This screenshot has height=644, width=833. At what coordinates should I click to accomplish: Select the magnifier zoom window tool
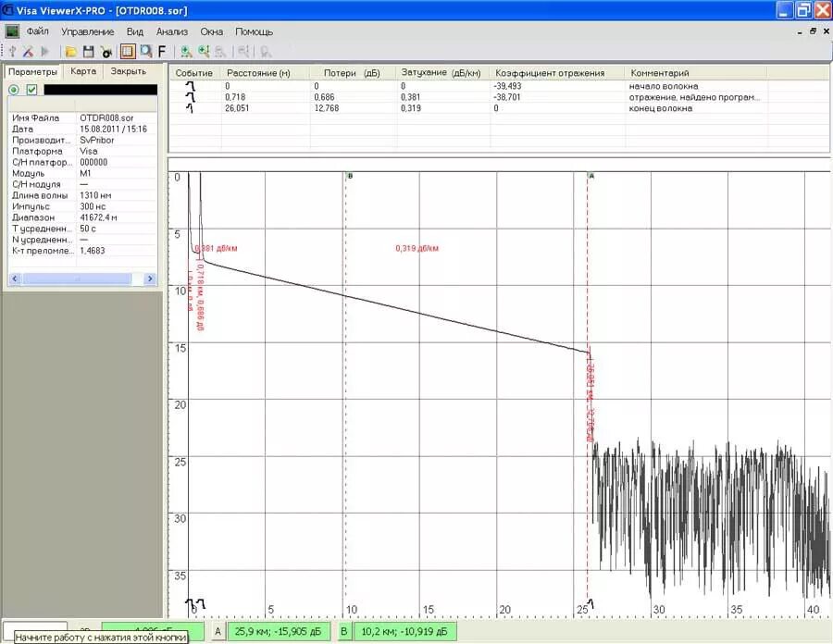pos(145,52)
